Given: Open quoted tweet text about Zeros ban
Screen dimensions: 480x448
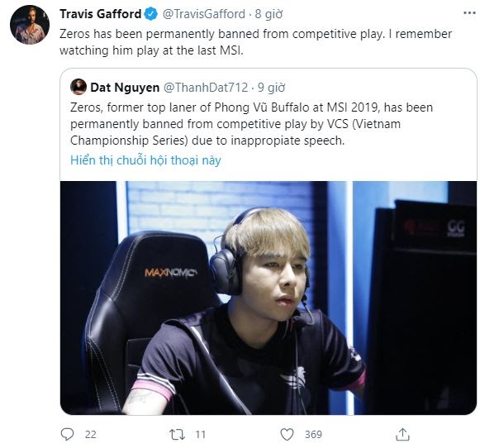Looking at the screenshot, I should coord(251,124).
